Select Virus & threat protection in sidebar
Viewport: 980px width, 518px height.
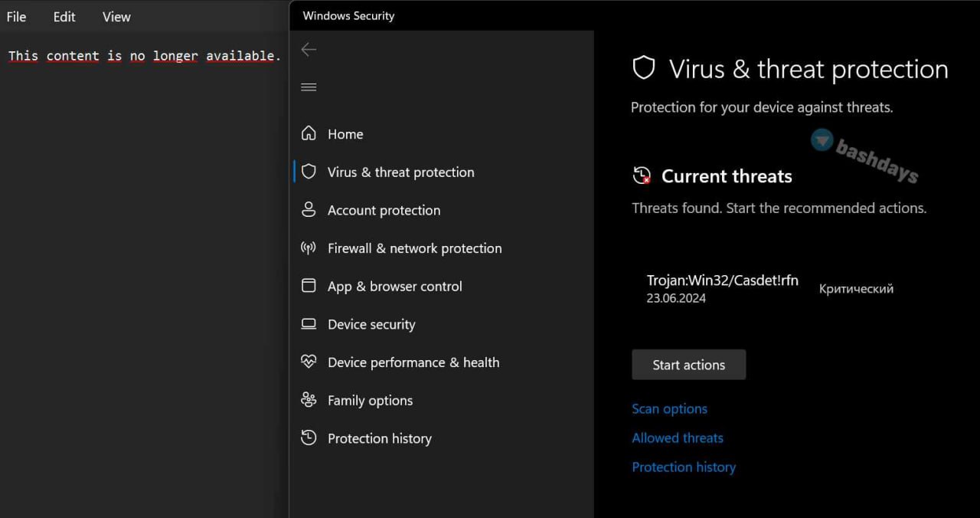pos(401,172)
